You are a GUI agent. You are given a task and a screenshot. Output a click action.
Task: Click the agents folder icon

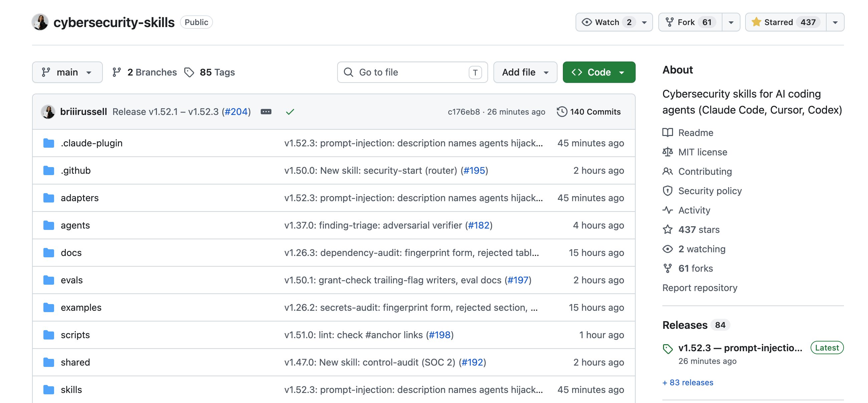coord(48,225)
